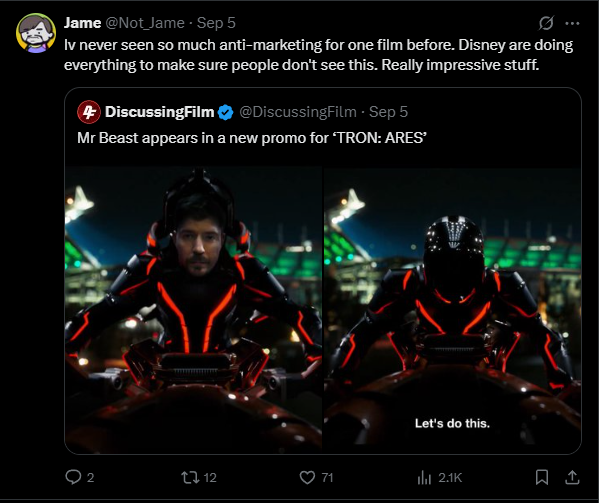599x503 pixels.
Task: Click DiscussingFilm's blue verified badge
Action: point(225,112)
